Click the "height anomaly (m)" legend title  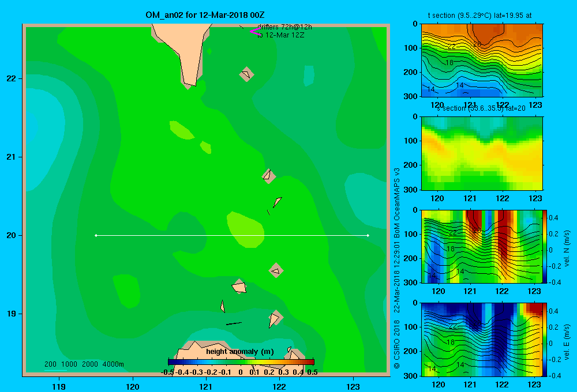point(240,352)
